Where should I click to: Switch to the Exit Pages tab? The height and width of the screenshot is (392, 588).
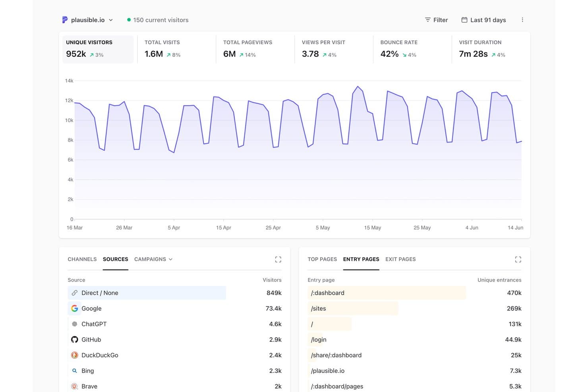point(400,259)
